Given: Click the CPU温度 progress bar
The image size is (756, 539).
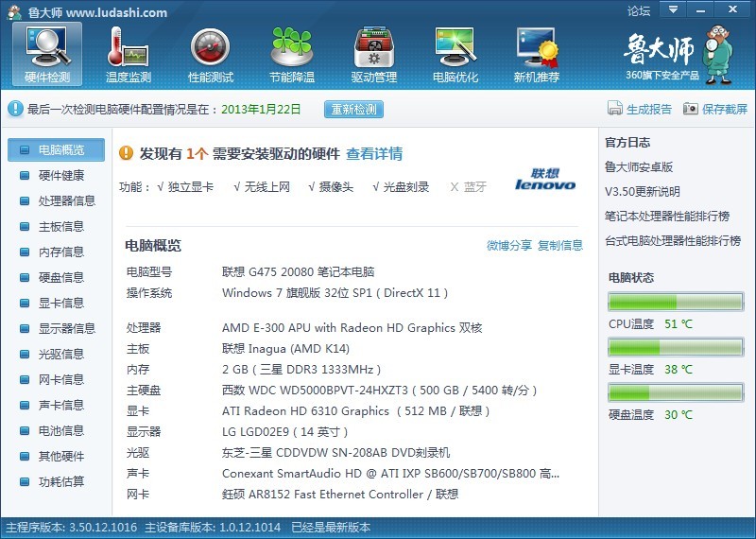Looking at the screenshot, I should pos(676,302).
